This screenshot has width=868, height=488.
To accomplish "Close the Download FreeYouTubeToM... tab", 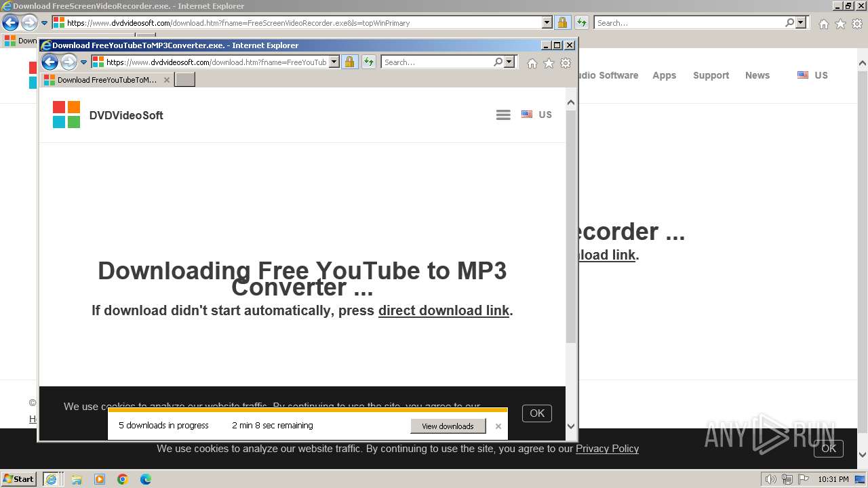I will pos(167,80).
